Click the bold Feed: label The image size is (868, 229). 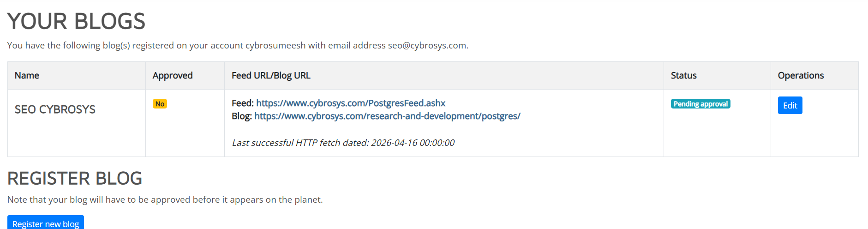click(242, 103)
